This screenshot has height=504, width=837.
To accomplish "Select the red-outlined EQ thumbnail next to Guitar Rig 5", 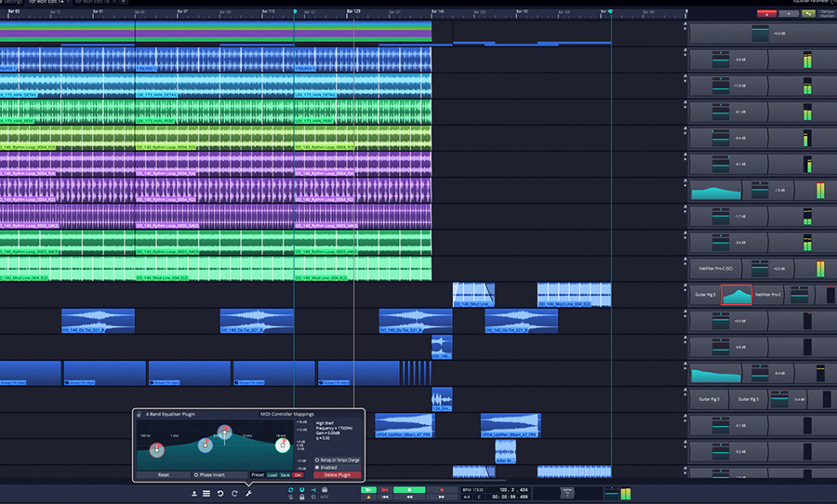I will click(737, 295).
